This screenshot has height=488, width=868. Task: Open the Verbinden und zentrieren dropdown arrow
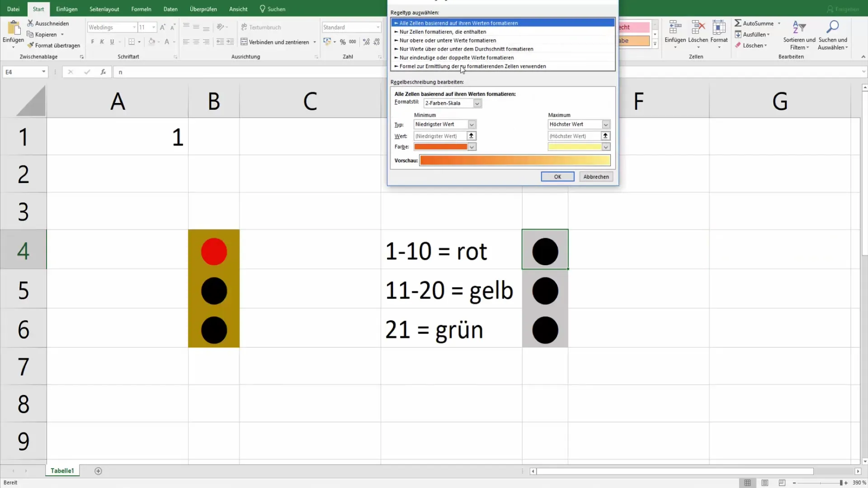click(315, 42)
